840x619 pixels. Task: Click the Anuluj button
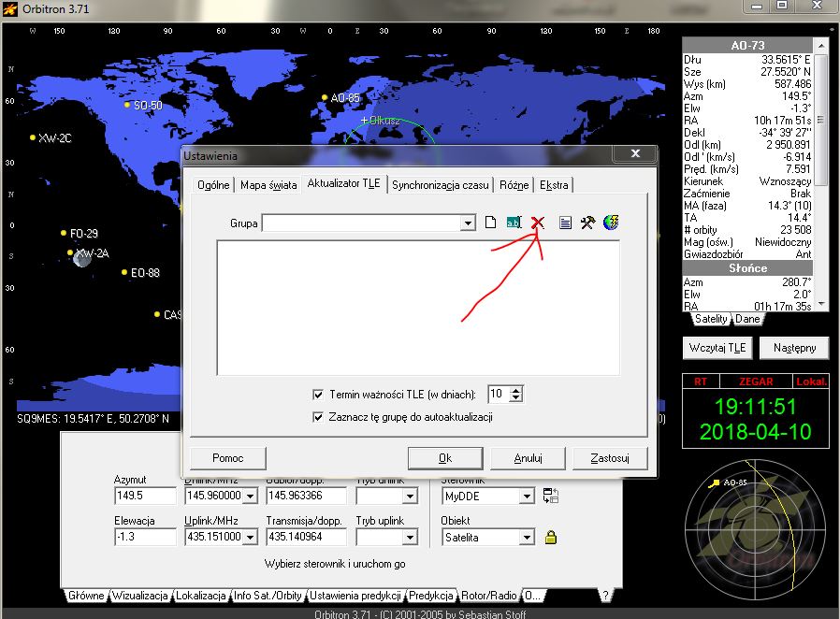point(529,458)
